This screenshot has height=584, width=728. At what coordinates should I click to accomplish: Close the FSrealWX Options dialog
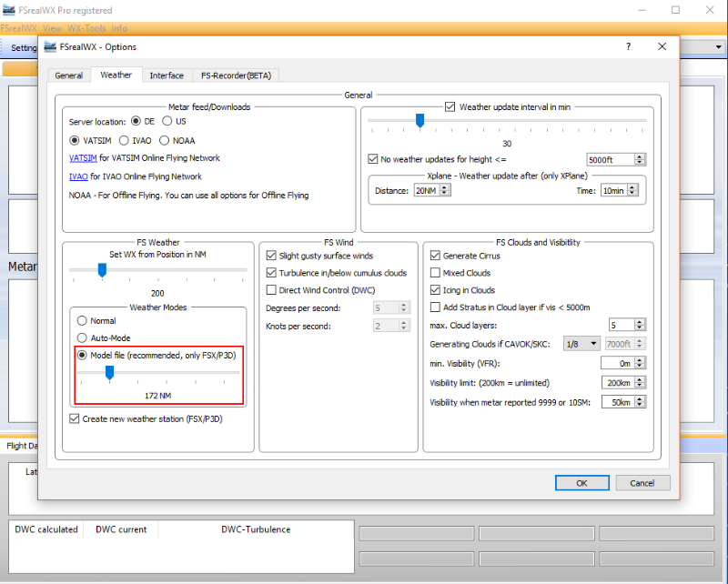point(662,46)
